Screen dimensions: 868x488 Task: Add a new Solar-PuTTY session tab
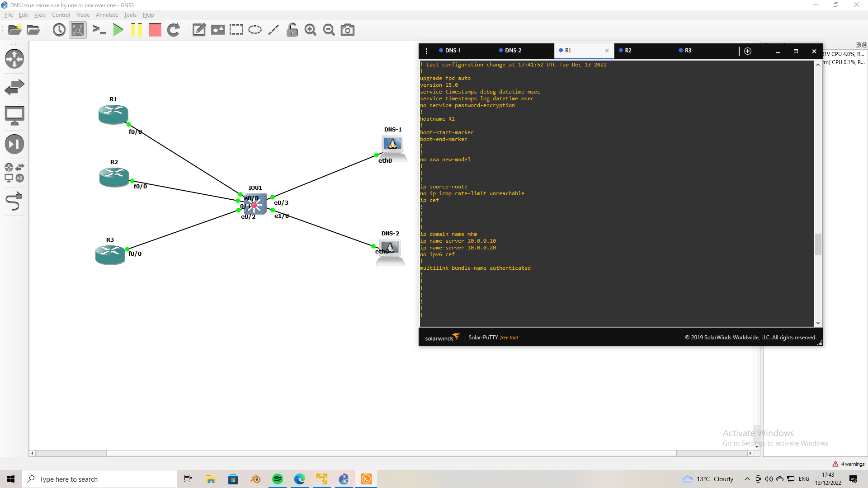tap(748, 51)
